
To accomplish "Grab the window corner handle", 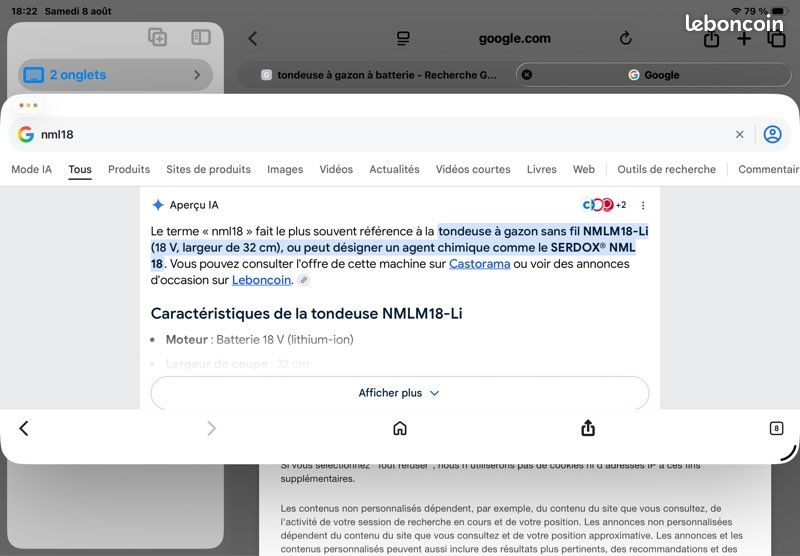I will tap(788, 453).
